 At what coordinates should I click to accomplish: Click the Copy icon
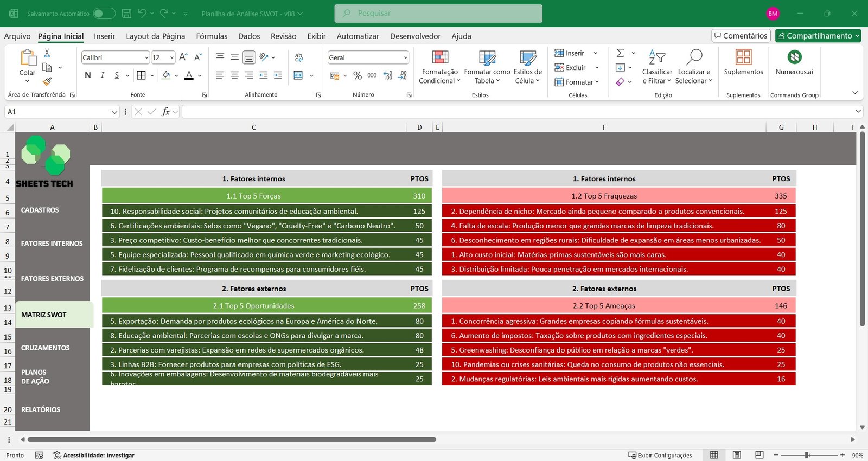coord(47,67)
